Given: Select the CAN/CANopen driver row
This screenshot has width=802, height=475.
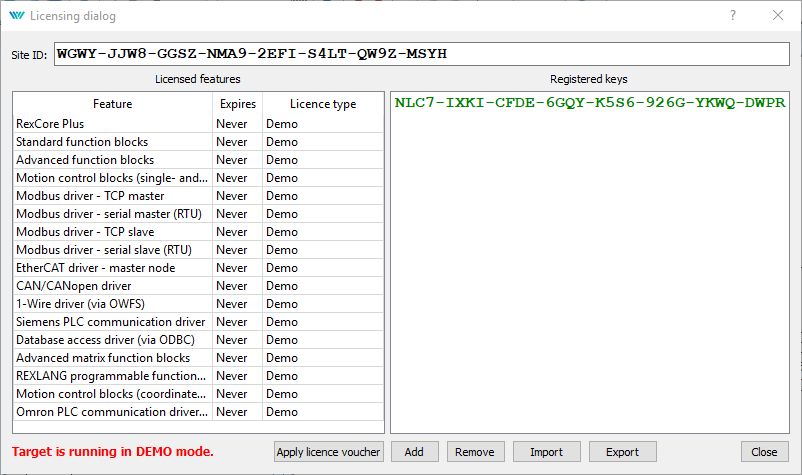Looking at the screenshot, I should [x=198, y=286].
